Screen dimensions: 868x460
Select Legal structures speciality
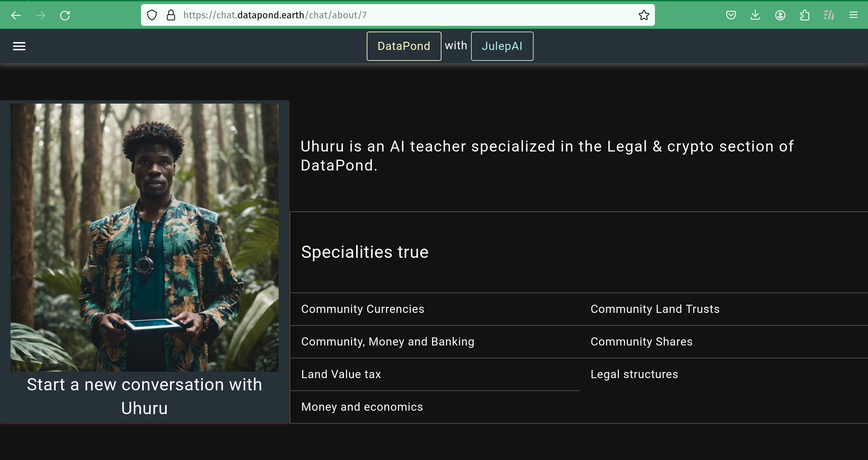pos(634,374)
